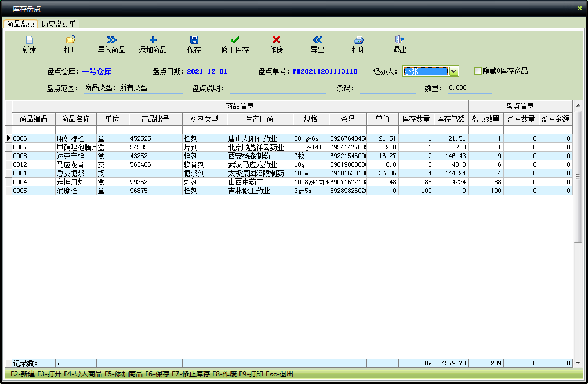Switch to the 商品盘点 tab
Image resolution: width=588 pixels, height=384 pixels.
(21, 24)
